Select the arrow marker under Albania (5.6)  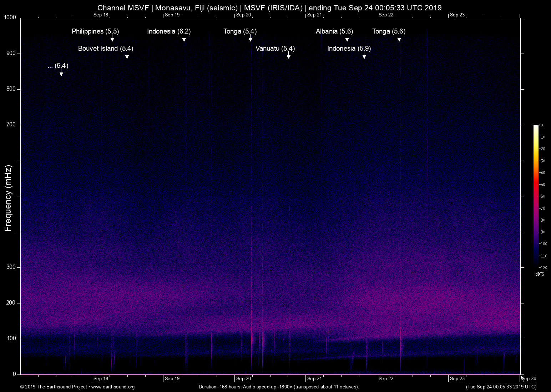click(347, 39)
